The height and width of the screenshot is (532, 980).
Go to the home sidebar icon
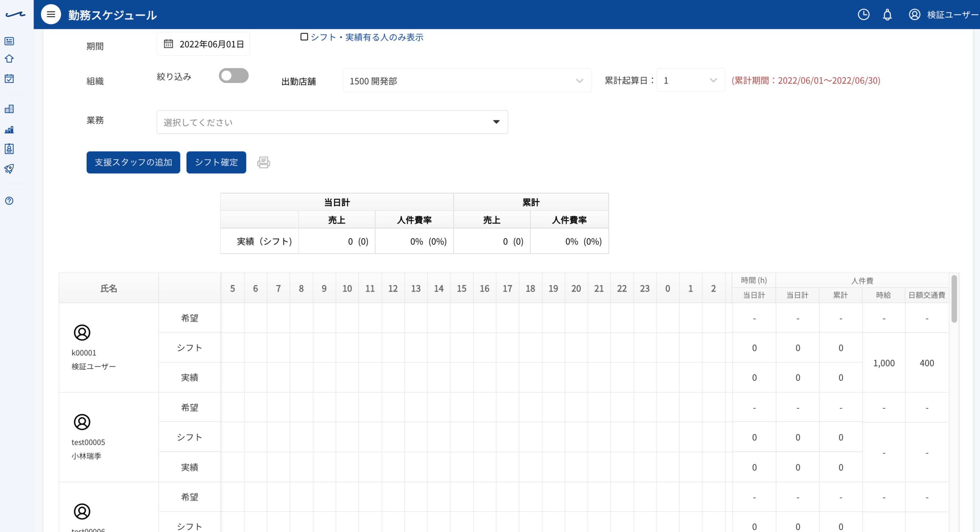9,59
